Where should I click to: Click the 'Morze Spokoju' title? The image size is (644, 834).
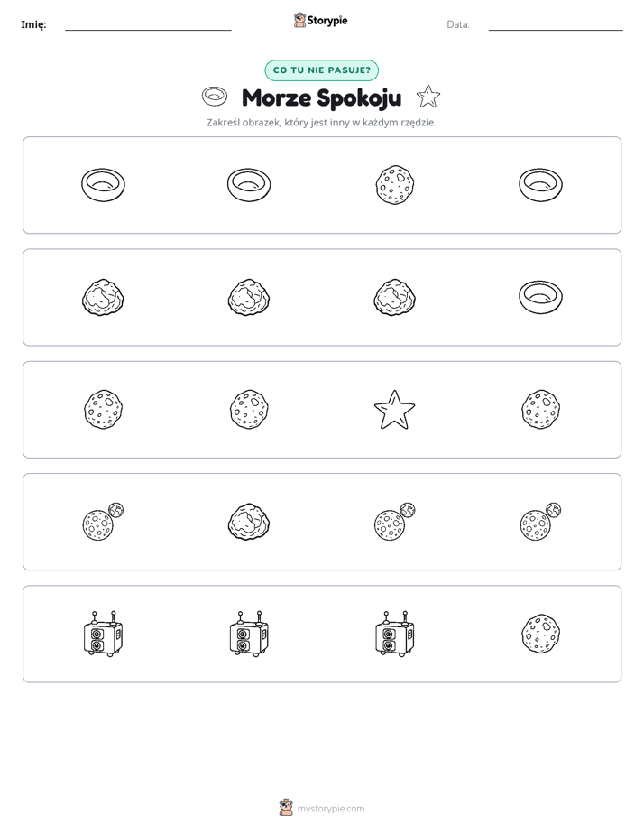pyautogui.click(x=321, y=97)
